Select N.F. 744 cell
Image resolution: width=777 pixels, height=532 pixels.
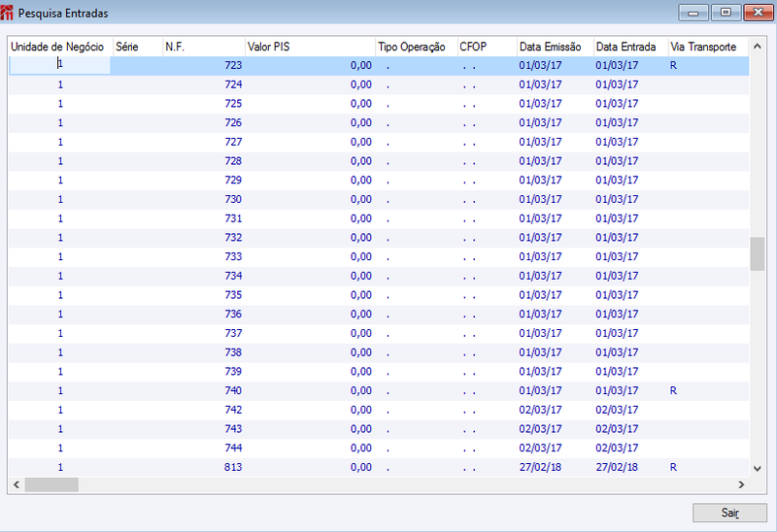[204, 449]
